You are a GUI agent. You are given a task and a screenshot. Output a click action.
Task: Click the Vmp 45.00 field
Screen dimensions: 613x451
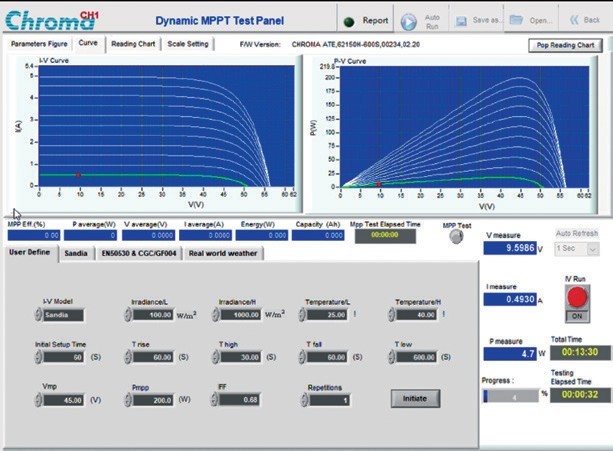63,400
